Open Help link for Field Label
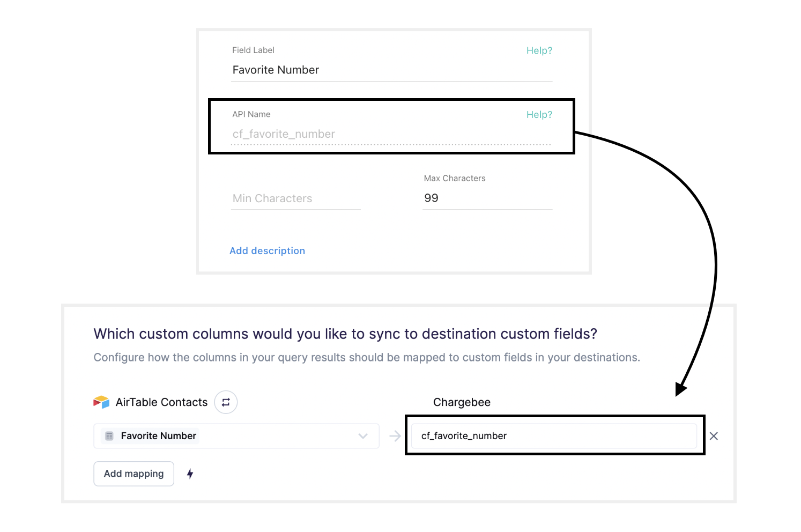The height and width of the screenshot is (532, 801). click(539, 50)
